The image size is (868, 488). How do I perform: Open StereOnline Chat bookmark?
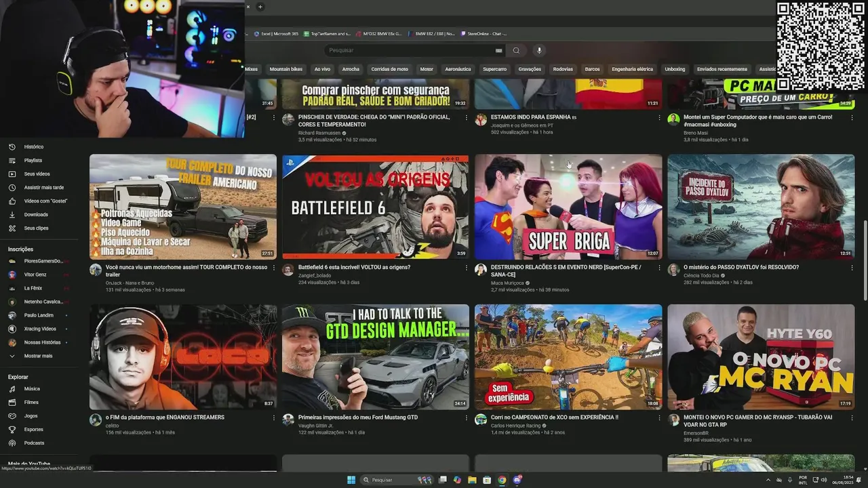484,33
